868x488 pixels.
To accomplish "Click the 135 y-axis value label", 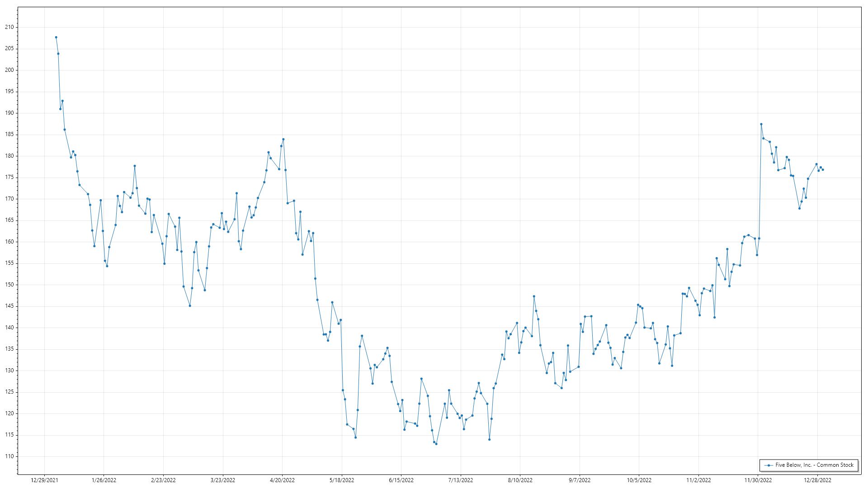I will 9,349.
